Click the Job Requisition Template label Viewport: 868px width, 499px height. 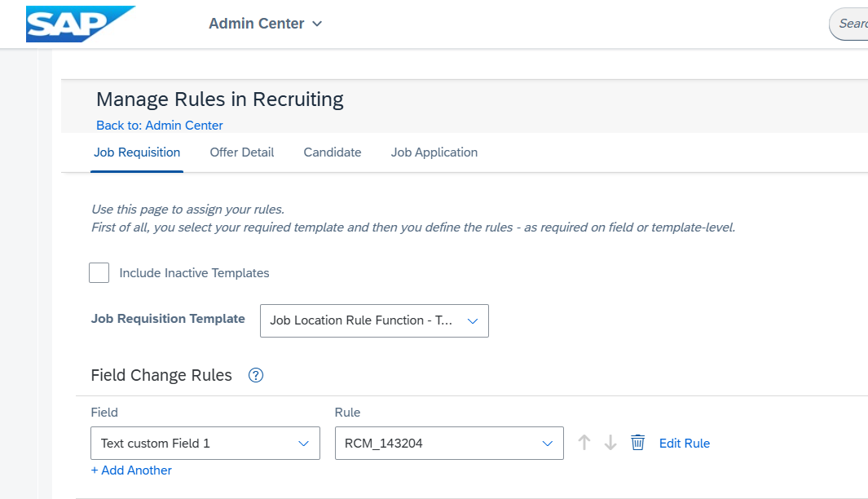click(168, 319)
